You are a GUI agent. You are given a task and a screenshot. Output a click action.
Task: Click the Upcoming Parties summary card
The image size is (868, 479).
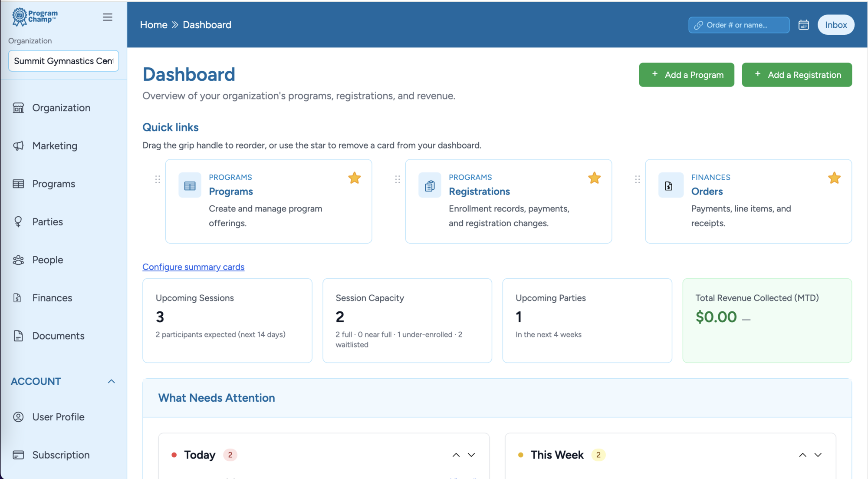(x=587, y=320)
